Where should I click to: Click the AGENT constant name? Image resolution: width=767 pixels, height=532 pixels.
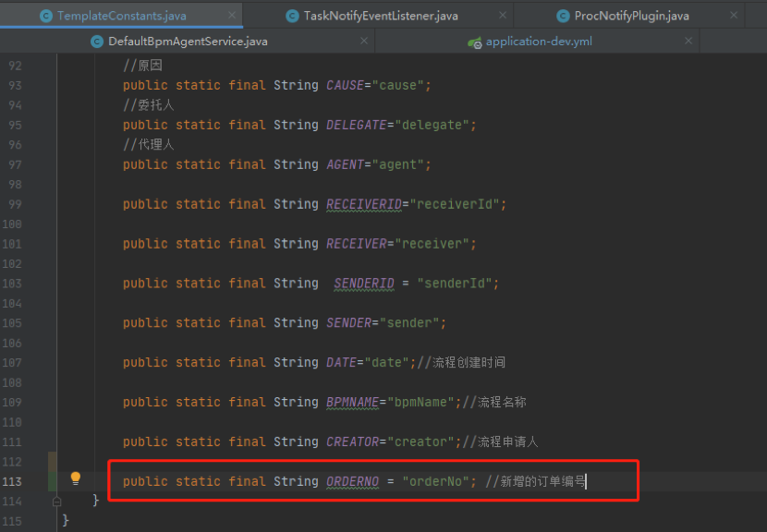point(345,164)
